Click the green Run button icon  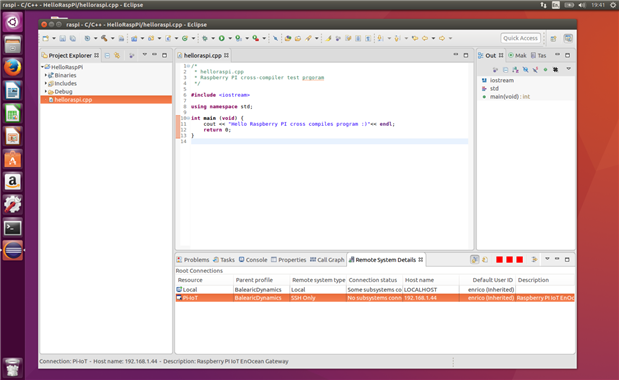222,38
